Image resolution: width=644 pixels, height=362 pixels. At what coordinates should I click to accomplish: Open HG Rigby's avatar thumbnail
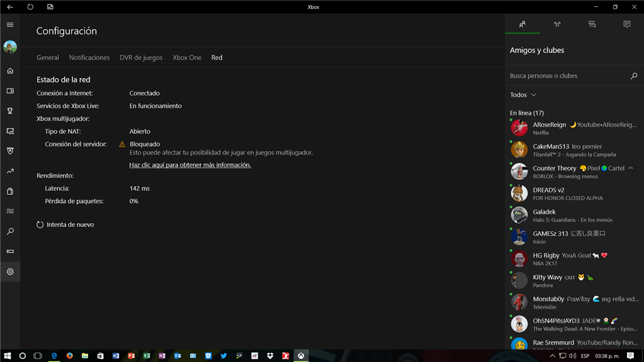point(519,258)
